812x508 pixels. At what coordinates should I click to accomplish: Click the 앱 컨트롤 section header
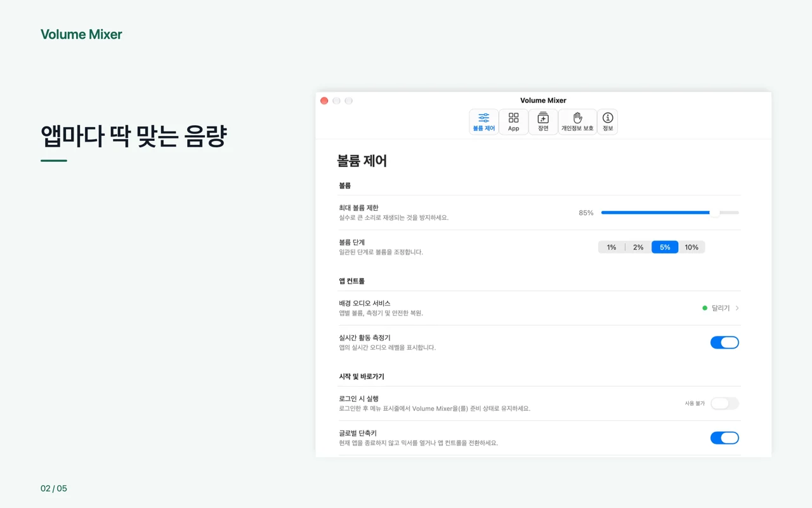point(351,281)
